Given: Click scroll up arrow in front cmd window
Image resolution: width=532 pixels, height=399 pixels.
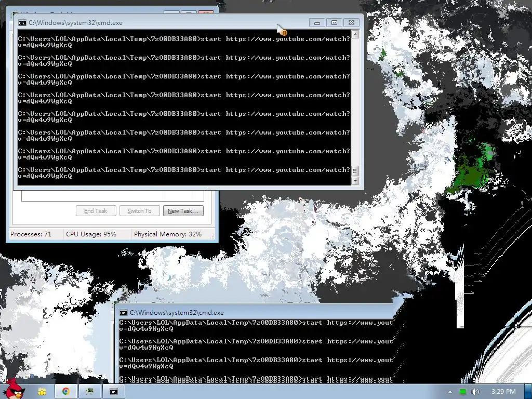Looking at the screenshot, I should pyautogui.click(x=355, y=34).
